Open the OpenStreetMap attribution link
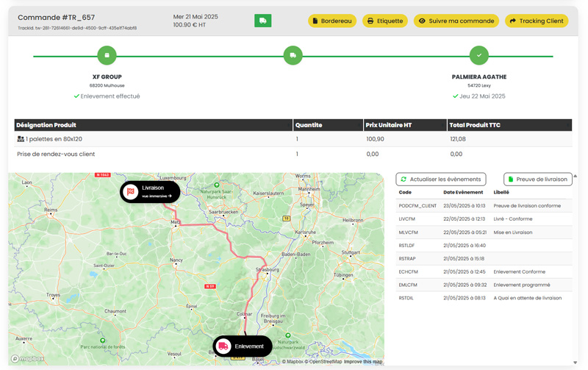This screenshot has height=370, width=588. [x=323, y=362]
